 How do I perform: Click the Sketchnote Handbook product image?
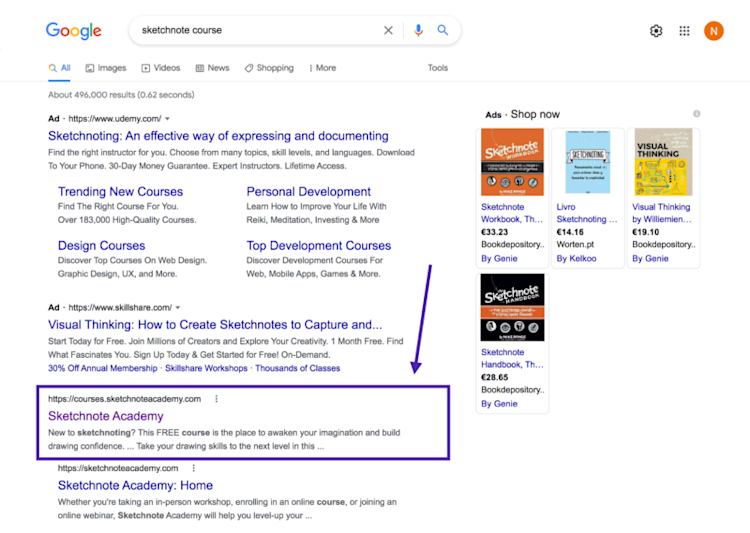pyautogui.click(x=512, y=307)
